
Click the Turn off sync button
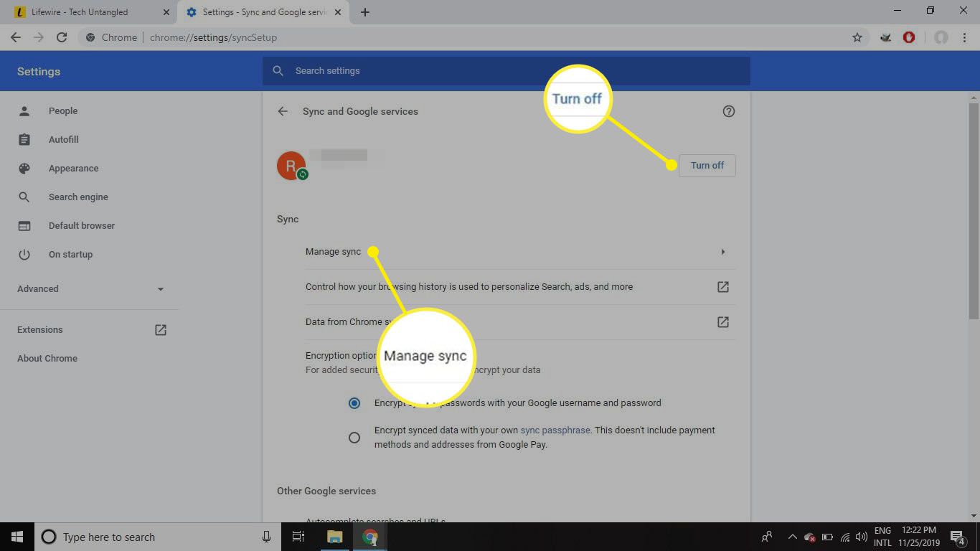pyautogui.click(x=707, y=166)
